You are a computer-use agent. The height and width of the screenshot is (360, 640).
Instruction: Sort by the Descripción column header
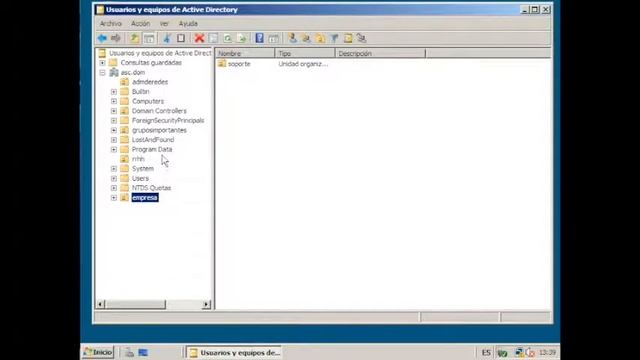coord(380,53)
